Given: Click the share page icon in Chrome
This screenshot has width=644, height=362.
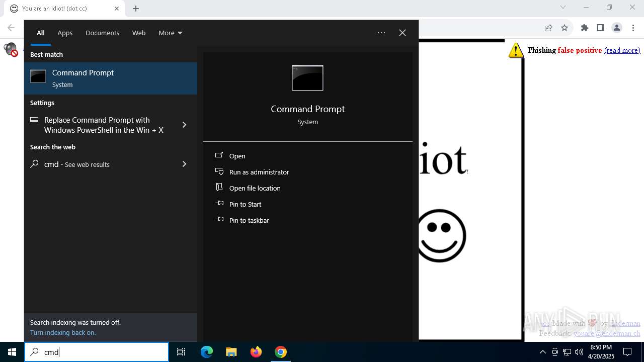Looking at the screenshot, I should [548, 28].
